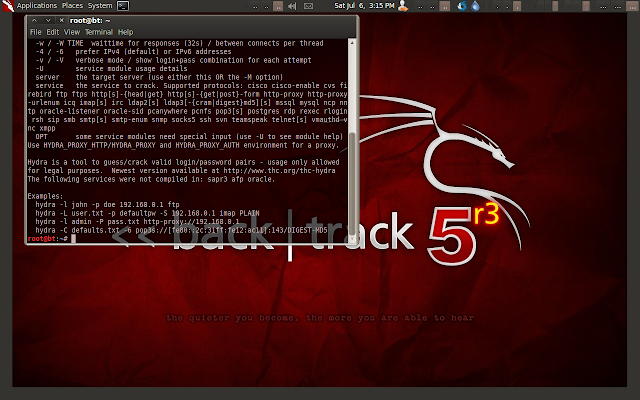Open the terminal Edit menu
Image resolution: width=640 pixels, height=400 pixels.
pyautogui.click(x=53, y=32)
